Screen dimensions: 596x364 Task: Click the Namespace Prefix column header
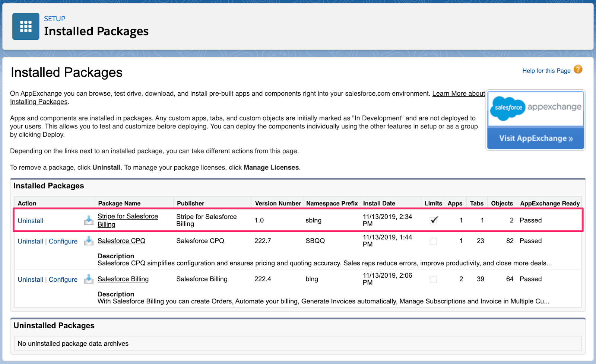tap(332, 203)
